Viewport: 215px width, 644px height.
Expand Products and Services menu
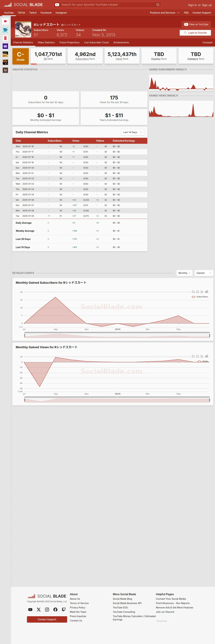coord(165,13)
